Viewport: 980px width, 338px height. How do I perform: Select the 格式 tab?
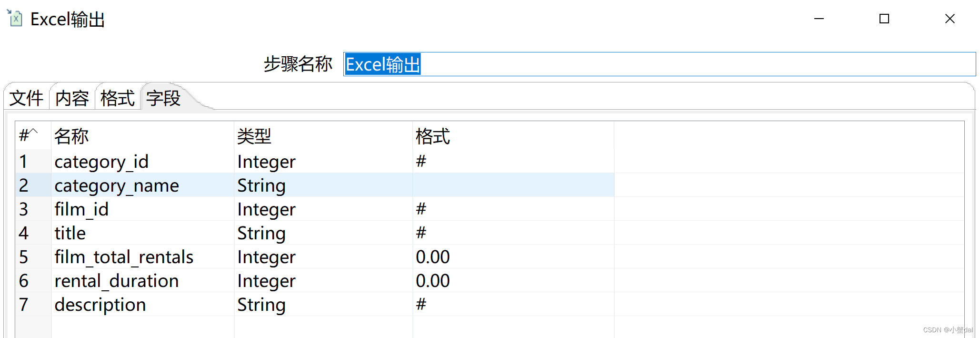(x=118, y=98)
